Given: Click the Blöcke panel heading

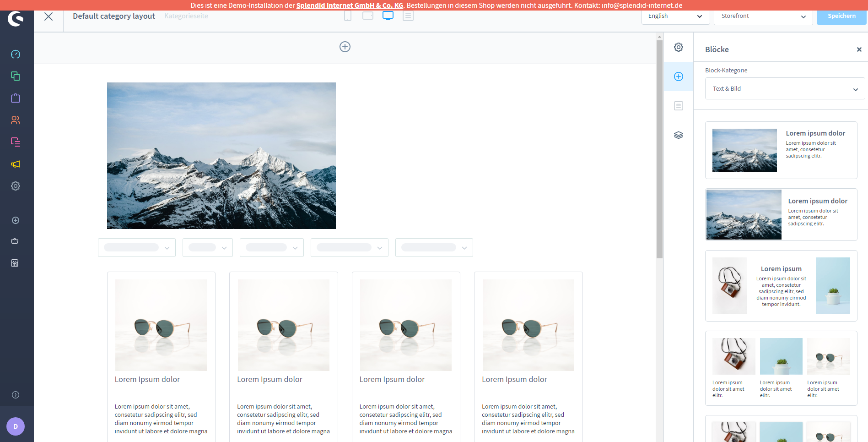Looking at the screenshot, I should point(717,49).
